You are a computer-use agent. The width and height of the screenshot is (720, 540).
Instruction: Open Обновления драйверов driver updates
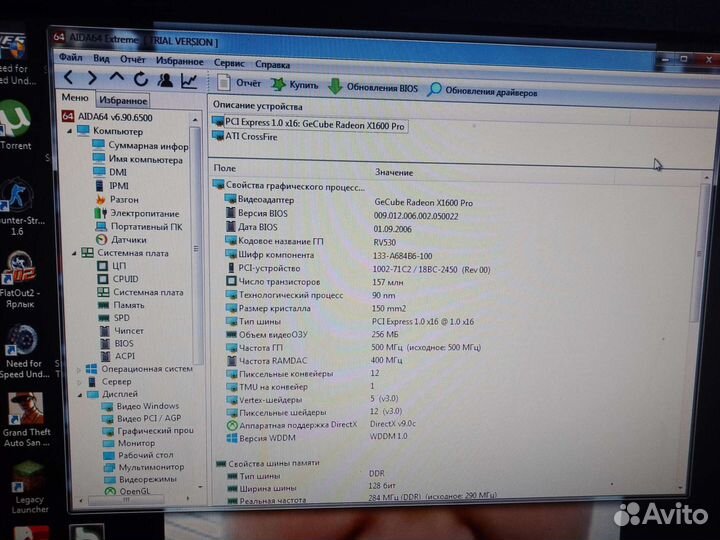(482, 90)
